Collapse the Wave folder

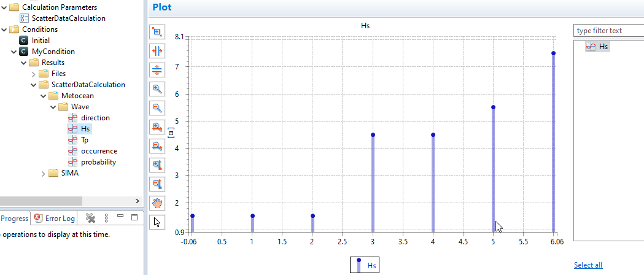[x=53, y=107]
